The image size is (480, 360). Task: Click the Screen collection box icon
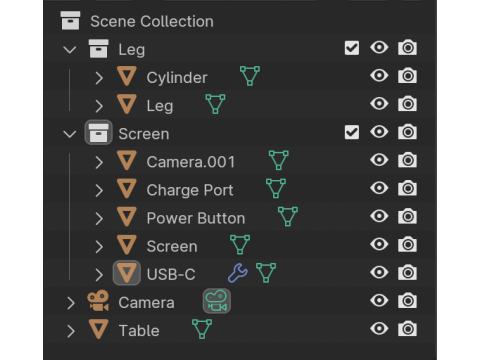[x=99, y=132]
